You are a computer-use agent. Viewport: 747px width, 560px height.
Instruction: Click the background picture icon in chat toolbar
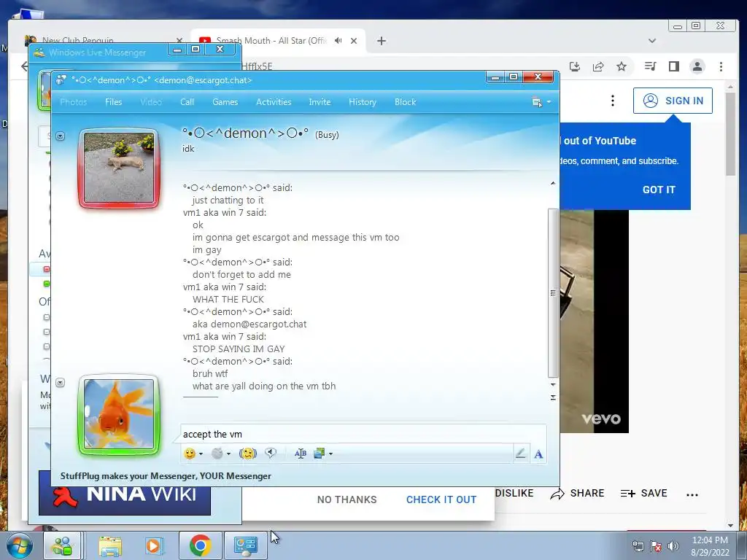[320, 454]
